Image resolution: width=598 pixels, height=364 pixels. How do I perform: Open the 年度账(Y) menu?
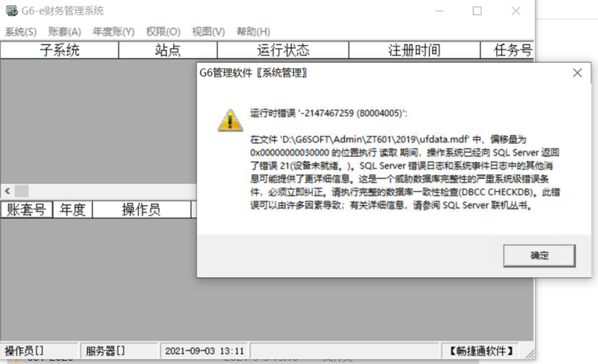(x=113, y=32)
